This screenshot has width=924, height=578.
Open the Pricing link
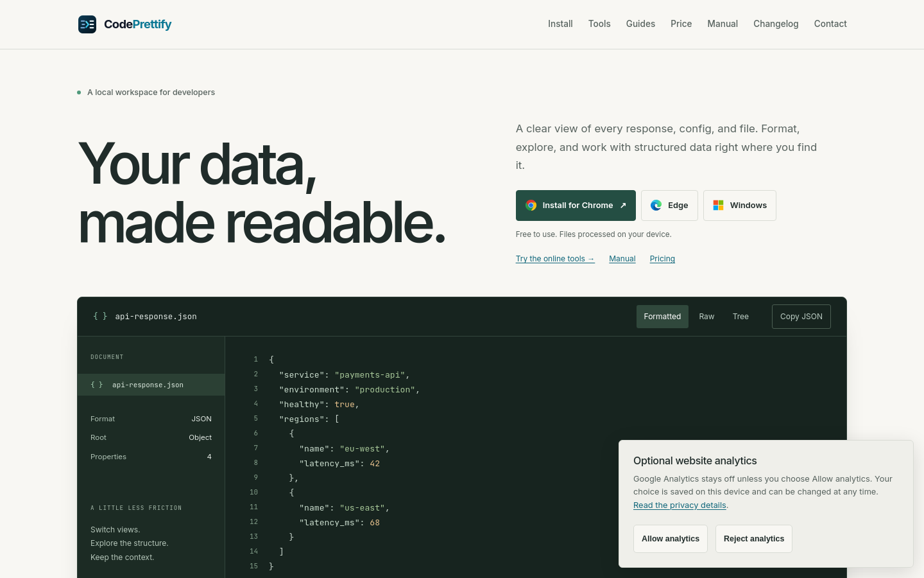coord(662,259)
